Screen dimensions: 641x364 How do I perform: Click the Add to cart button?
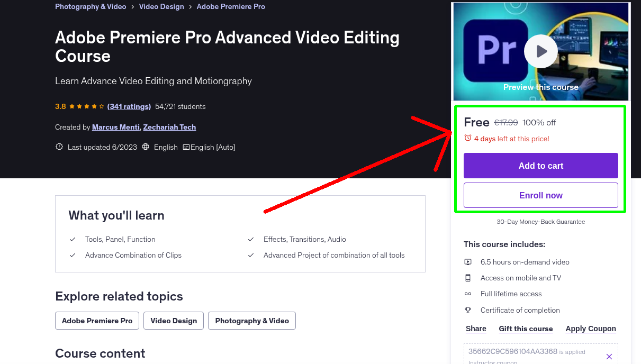click(540, 165)
